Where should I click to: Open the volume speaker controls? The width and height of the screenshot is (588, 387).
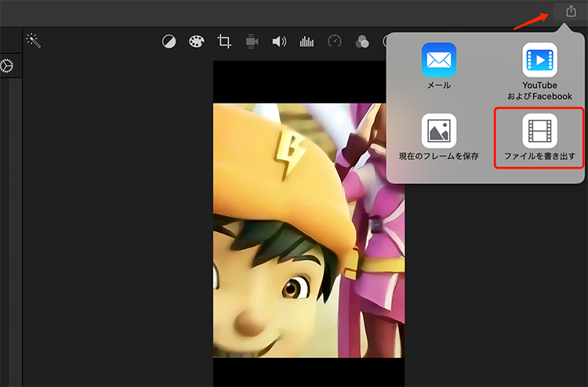click(279, 42)
